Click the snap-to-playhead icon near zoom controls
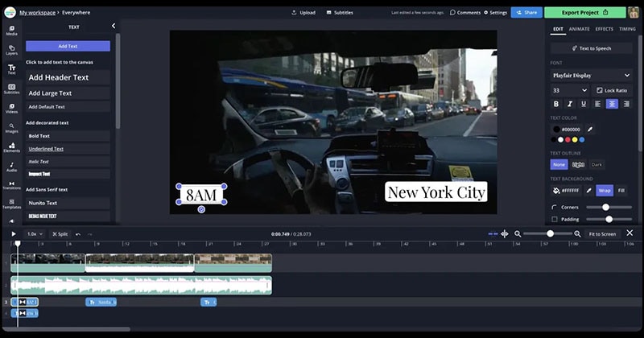The height and width of the screenshot is (338, 644). [x=505, y=233]
